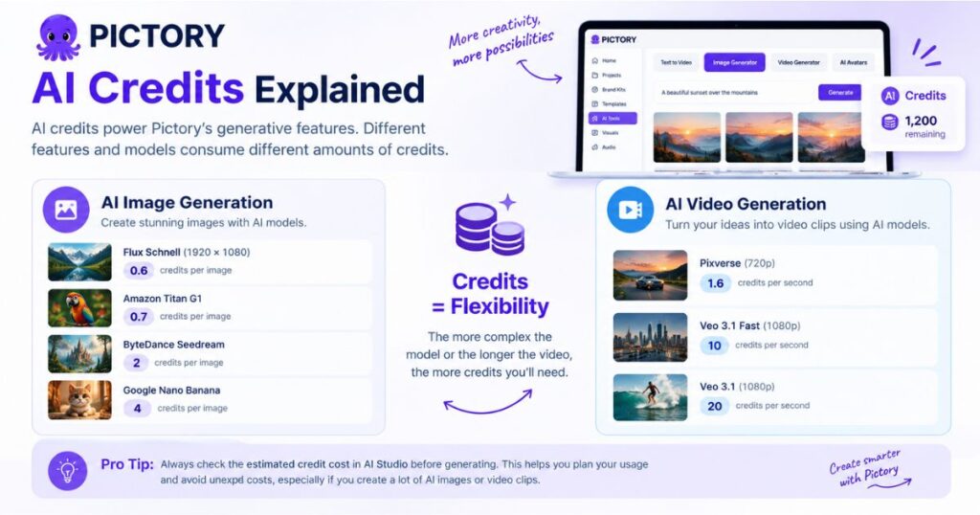Click the Google Nano Banana label
The width and height of the screenshot is (980, 515).
172,390
